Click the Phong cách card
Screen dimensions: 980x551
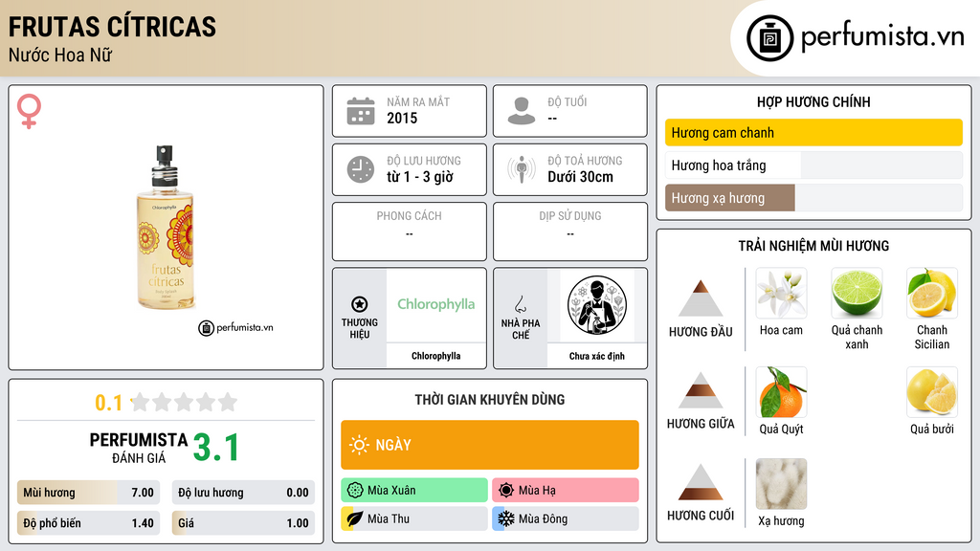(410, 231)
